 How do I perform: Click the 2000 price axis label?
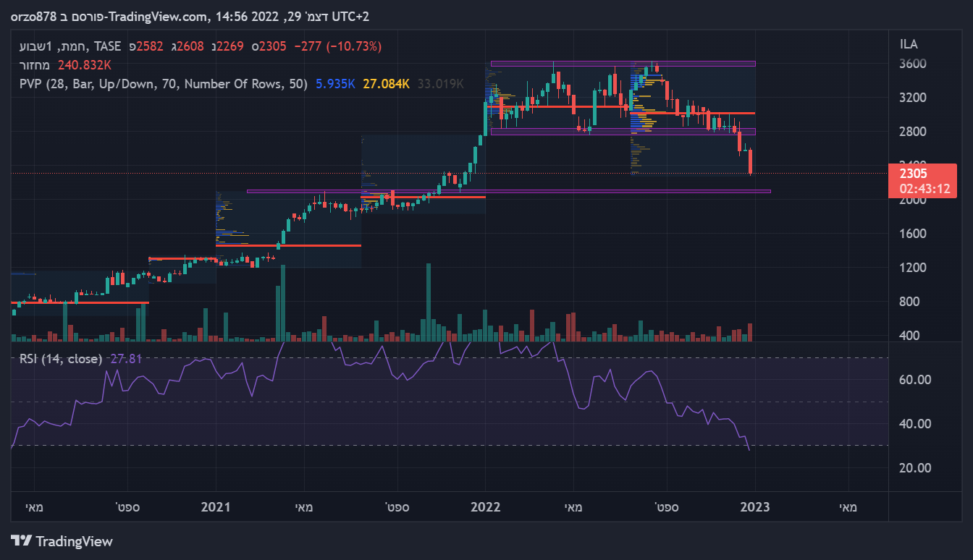click(911, 200)
